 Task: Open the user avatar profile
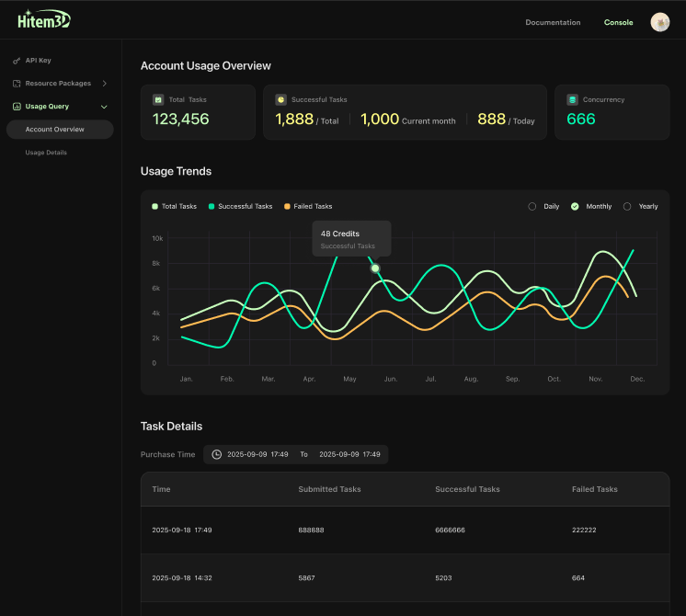(659, 22)
